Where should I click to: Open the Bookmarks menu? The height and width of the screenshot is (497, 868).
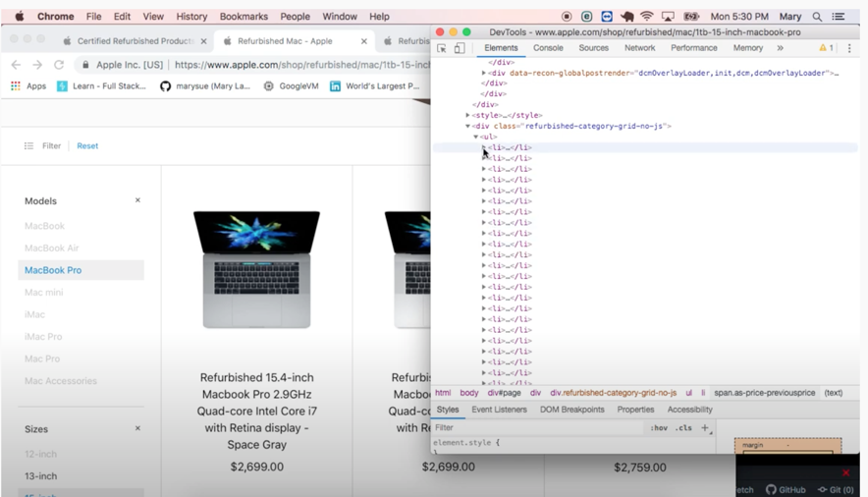pyautogui.click(x=244, y=17)
